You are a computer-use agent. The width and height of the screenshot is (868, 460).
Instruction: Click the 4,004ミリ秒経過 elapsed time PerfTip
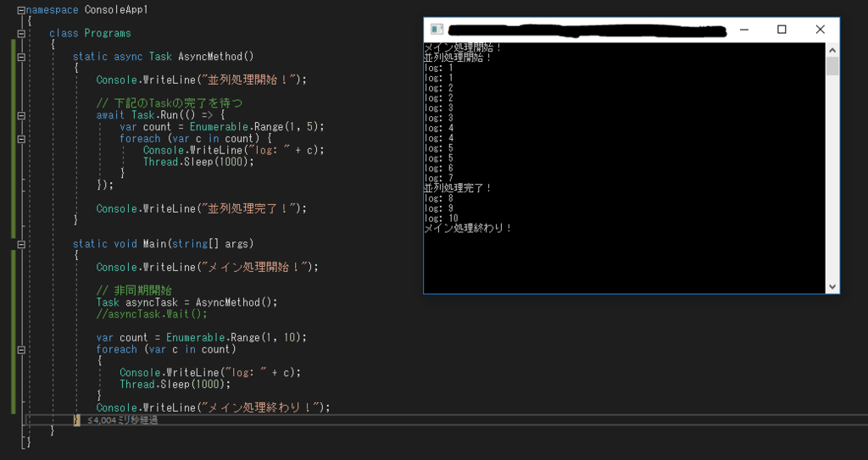coord(122,420)
